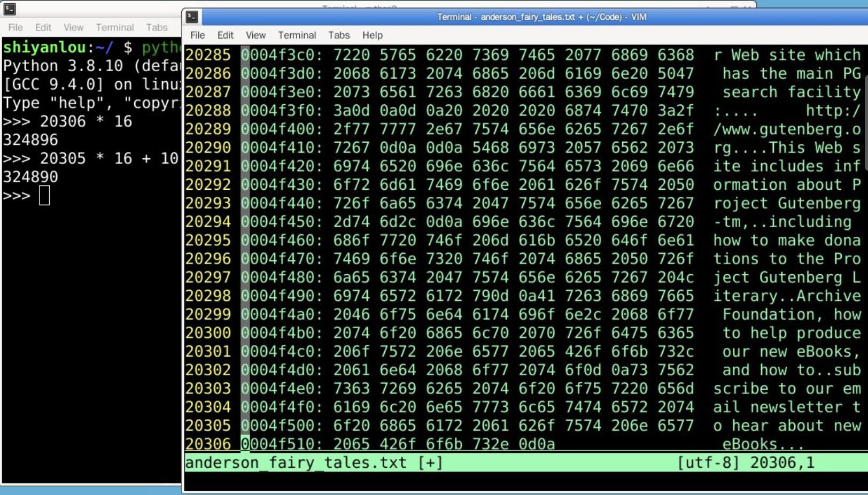868x495 pixels.
Task: Click the text 'our new eBooks,'
Action: coord(792,352)
